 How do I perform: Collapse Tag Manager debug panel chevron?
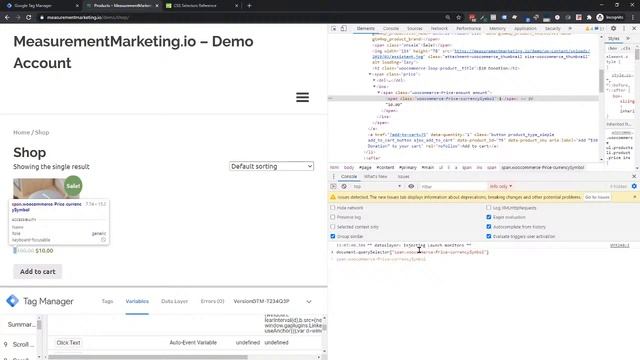click(309, 302)
